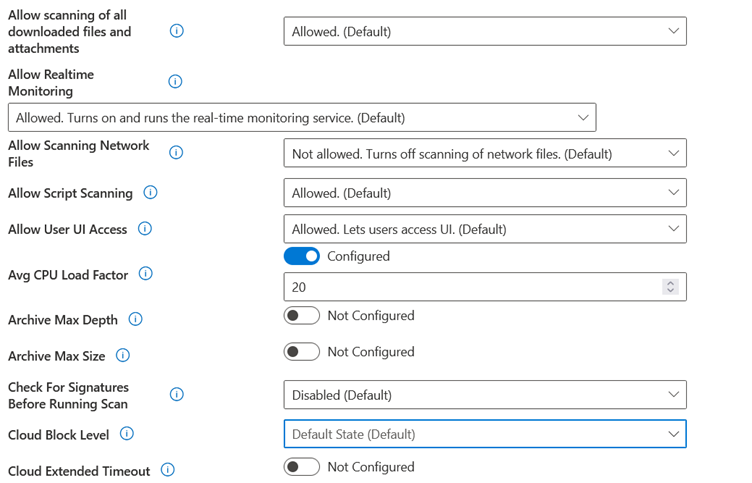
Task: Show info for Archive Max Size
Action: (123, 355)
